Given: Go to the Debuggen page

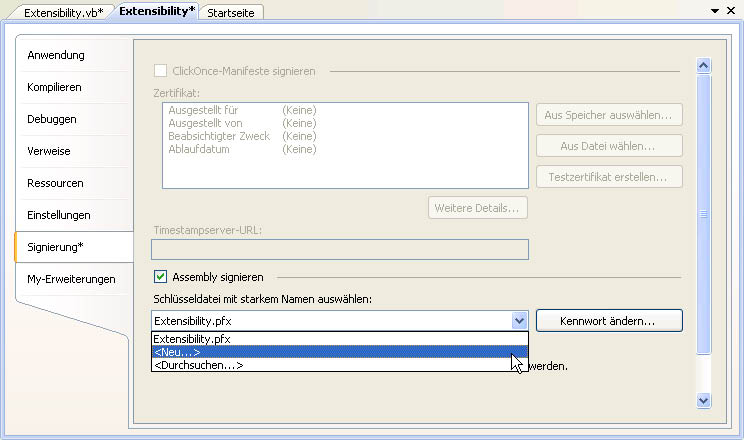Looking at the screenshot, I should pos(52,119).
